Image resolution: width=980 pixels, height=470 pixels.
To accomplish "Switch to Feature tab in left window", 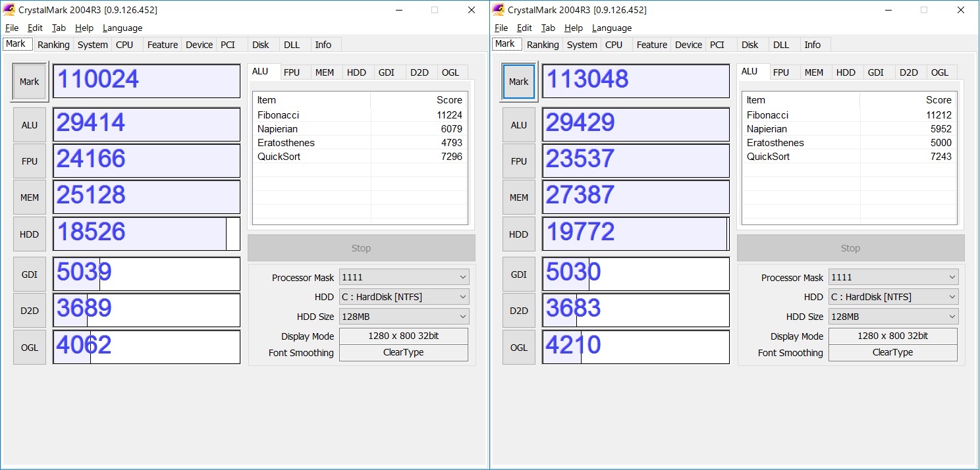I will click(163, 45).
